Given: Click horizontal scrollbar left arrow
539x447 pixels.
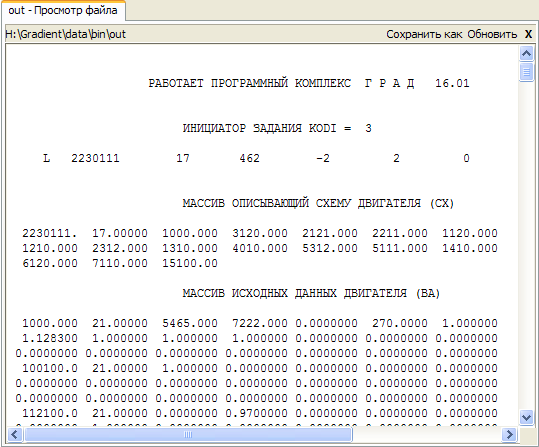Looking at the screenshot, I should click(14, 435).
